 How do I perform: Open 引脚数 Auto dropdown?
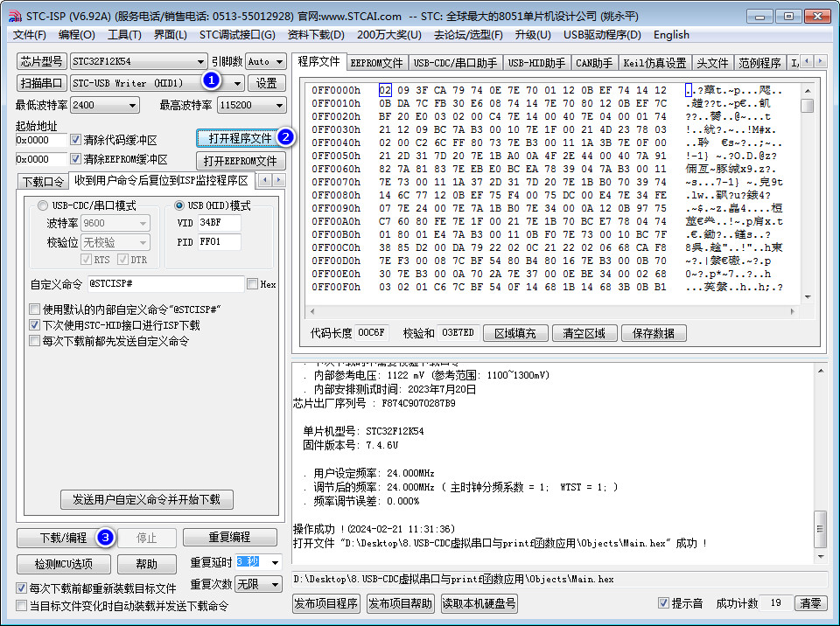(279, 61)
